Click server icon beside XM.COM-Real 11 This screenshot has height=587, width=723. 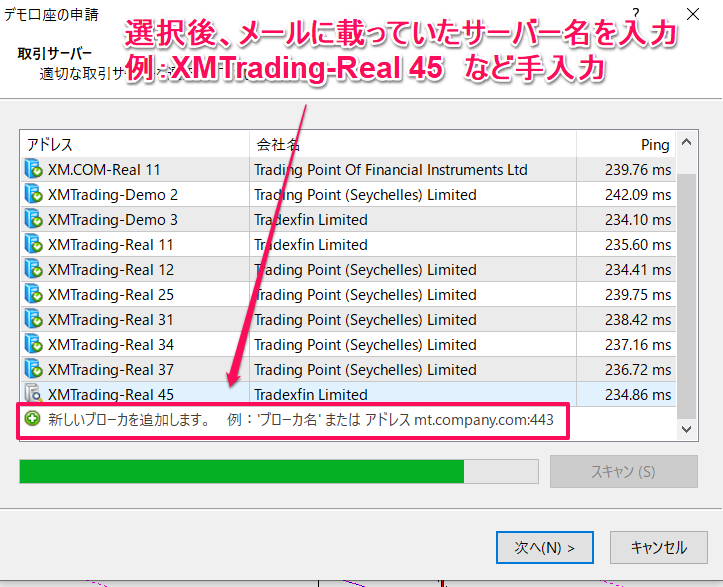[x=34, y=169]
